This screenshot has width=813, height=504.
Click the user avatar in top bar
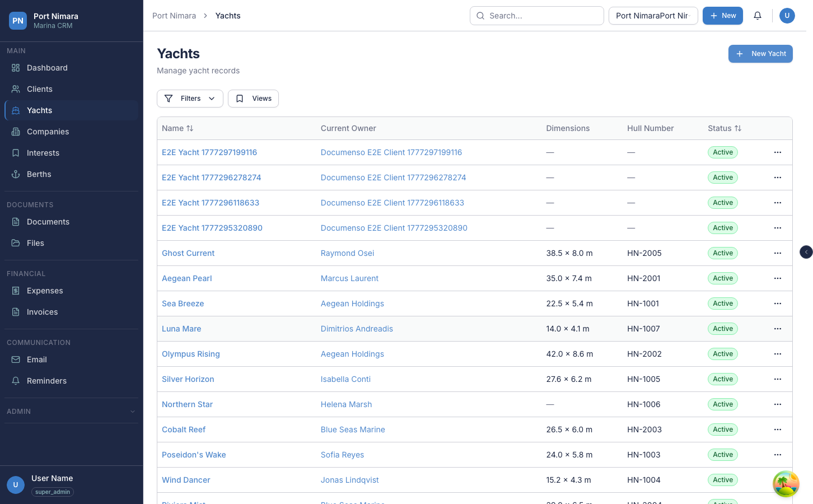787,16
